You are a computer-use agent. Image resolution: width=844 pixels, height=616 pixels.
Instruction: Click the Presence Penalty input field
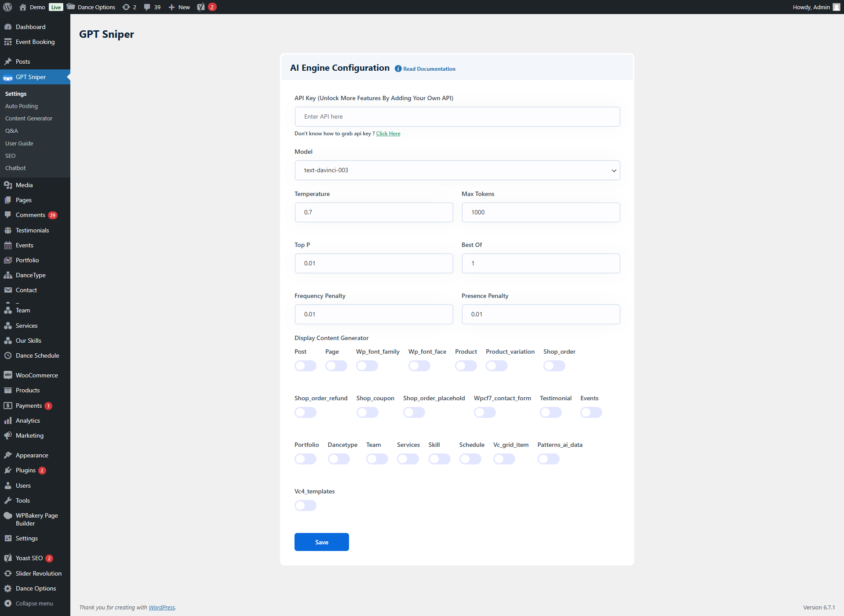[x=541, y=314]
